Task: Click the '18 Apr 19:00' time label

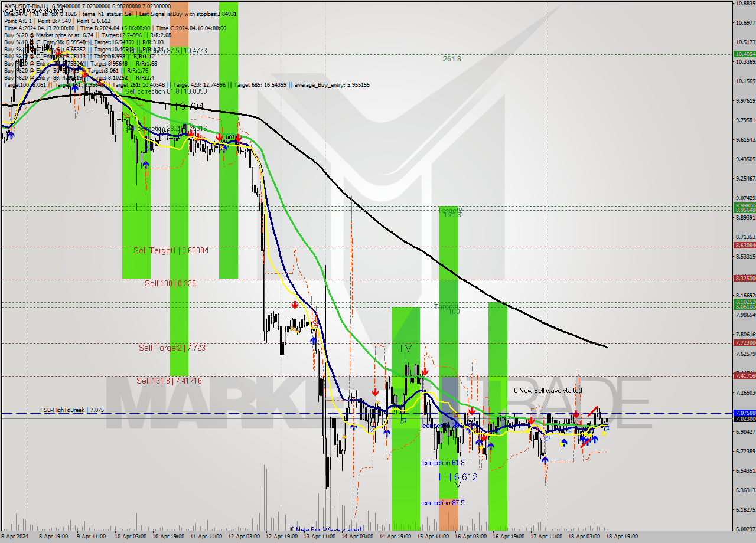Action: click(x=622, y=537)
